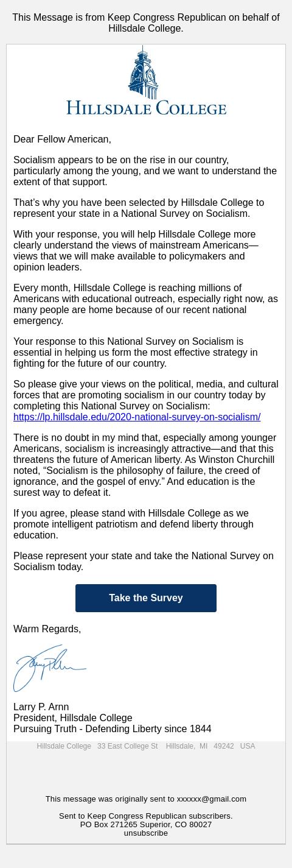Click the Hillsdale College wordmark text

coord(146,108)
